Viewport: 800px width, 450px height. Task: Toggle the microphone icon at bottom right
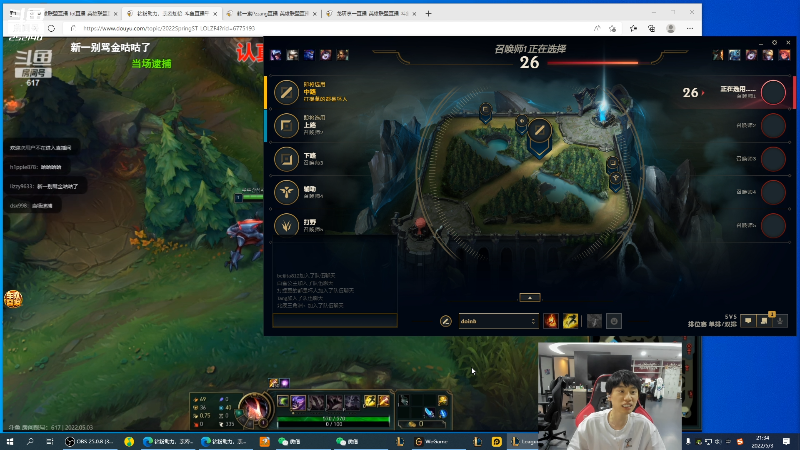(780, 321)
